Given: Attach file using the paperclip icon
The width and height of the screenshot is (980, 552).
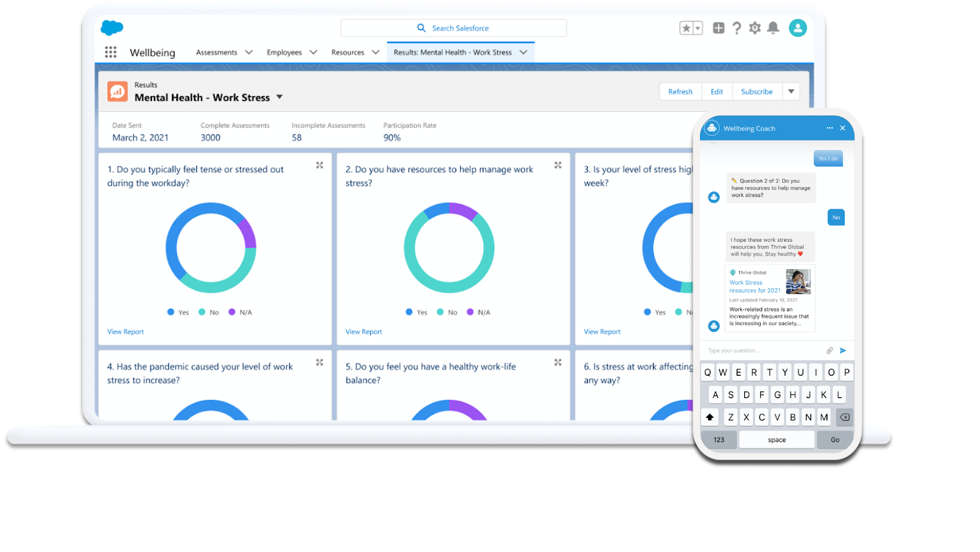Looking at the screenshot, I should [x=829, y=351].
